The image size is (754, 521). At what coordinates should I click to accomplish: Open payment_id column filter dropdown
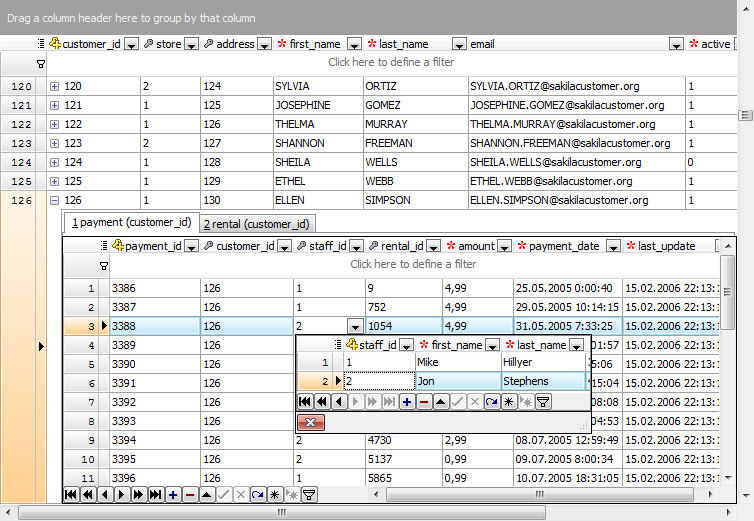[191, 247]
